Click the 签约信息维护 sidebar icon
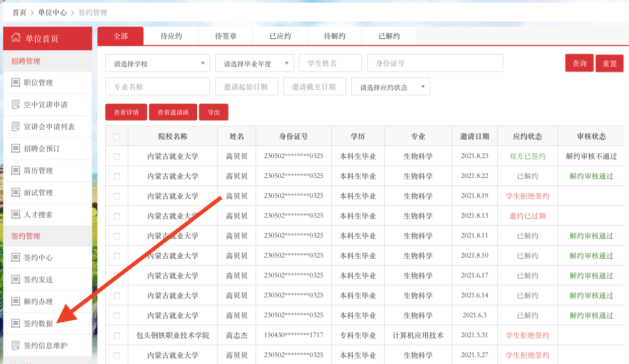This screenshot has height=364, width=629. click(15, 346)
